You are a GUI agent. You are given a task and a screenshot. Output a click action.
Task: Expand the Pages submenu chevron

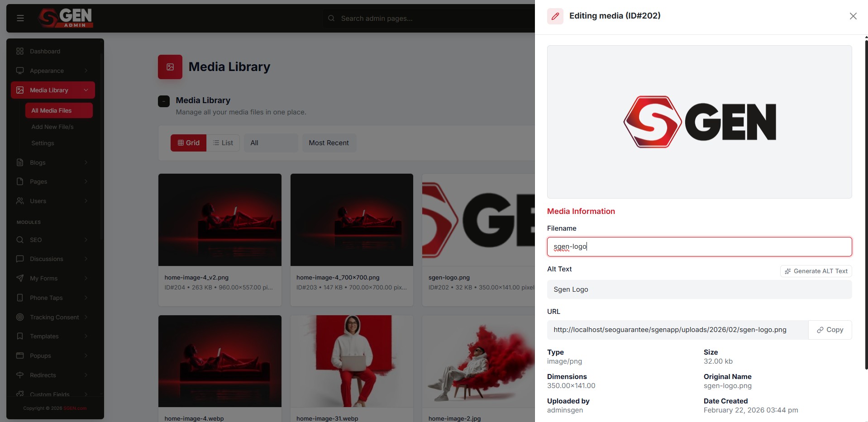pos(86,181)
